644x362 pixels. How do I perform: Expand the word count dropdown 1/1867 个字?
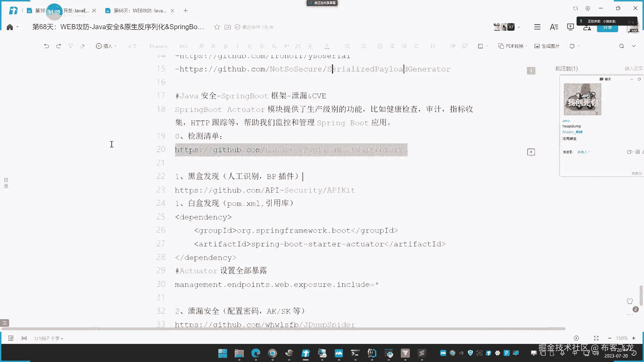point(48,339)
